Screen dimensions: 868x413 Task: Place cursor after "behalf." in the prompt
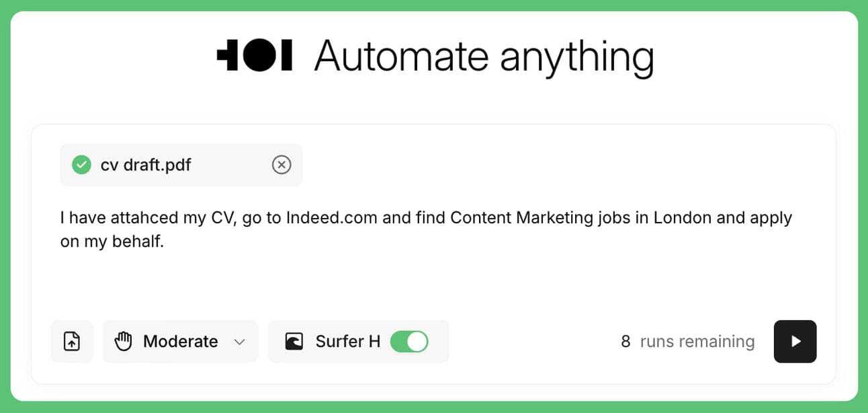[x=165, y=242]
